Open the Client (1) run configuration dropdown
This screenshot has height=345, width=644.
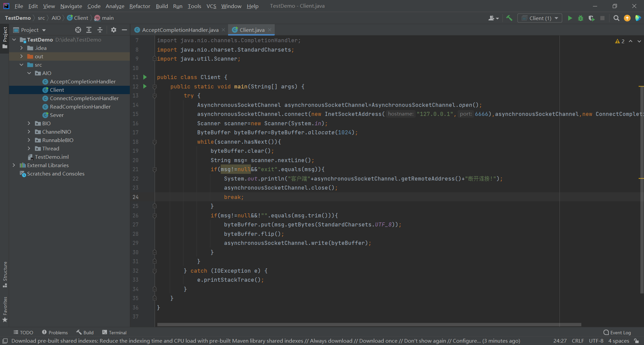(x=540, y=18)
